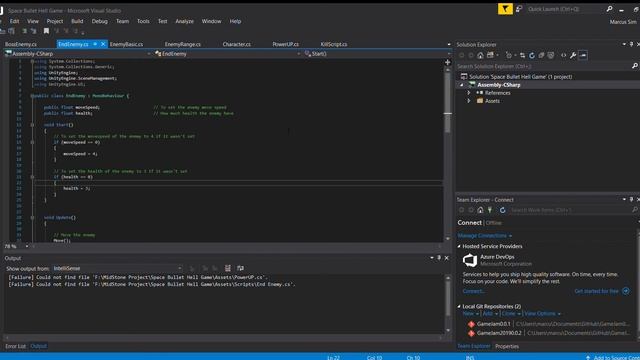
Task: Collapse the Hosted Service Providers section
Action: 459,247
